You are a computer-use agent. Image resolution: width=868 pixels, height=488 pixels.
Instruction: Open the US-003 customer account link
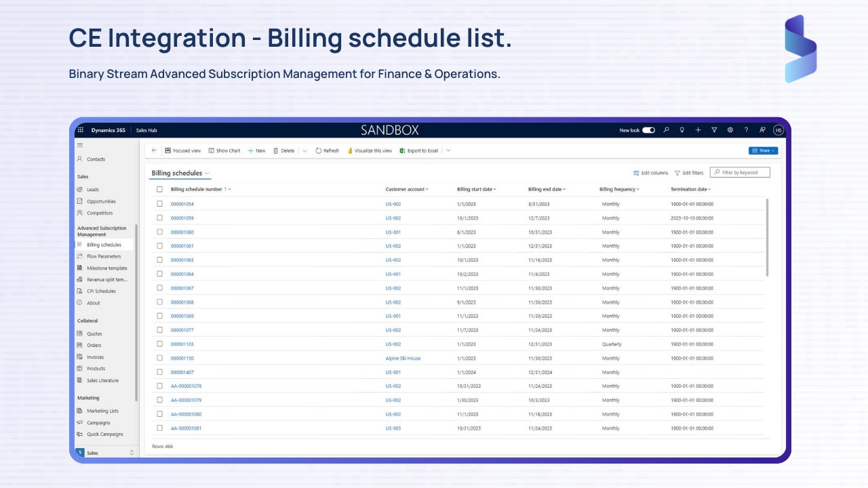[x=393, y=428]
